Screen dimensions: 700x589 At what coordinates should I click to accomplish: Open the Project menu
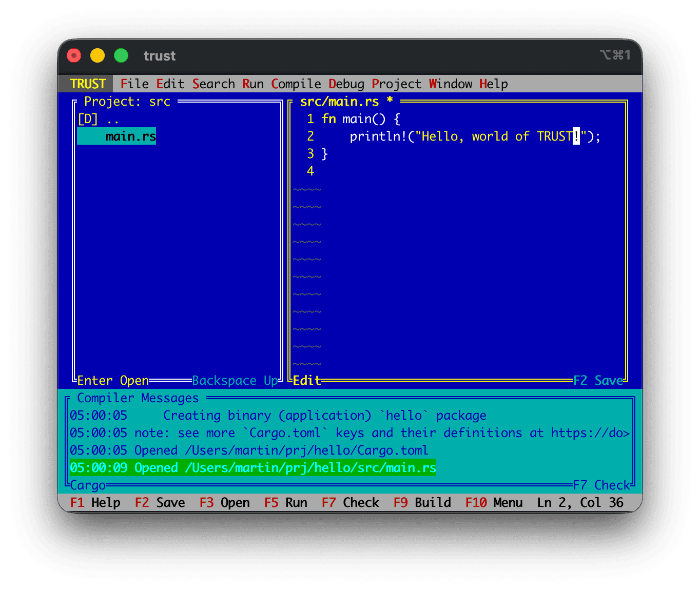tap(397, 84)
